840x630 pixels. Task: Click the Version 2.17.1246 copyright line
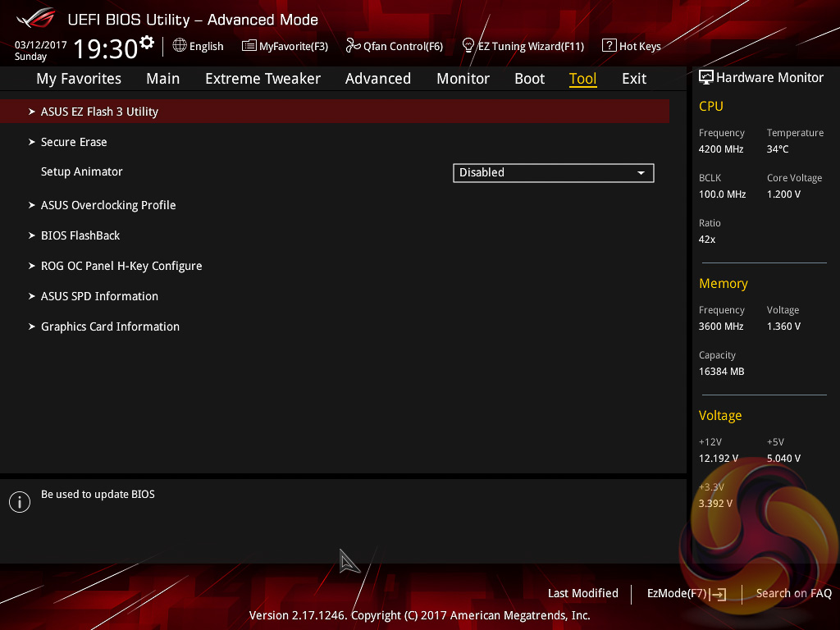point(419,615)
